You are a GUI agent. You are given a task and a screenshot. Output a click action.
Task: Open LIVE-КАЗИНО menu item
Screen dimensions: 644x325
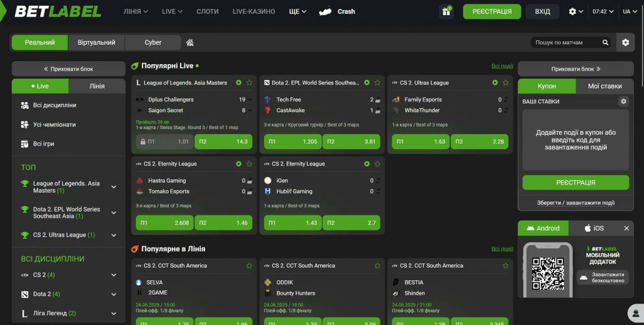254,11
